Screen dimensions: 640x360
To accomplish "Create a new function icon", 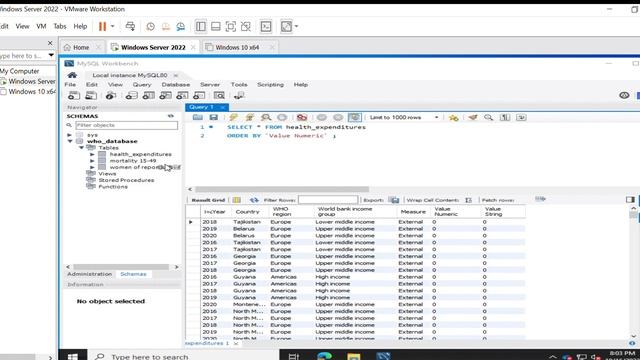I will pos(199,96).
